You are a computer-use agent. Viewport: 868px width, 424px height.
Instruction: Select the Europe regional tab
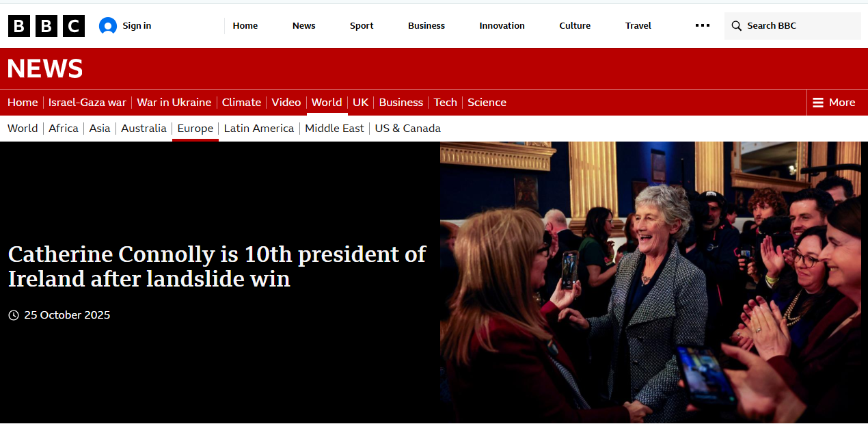(195, 129)
